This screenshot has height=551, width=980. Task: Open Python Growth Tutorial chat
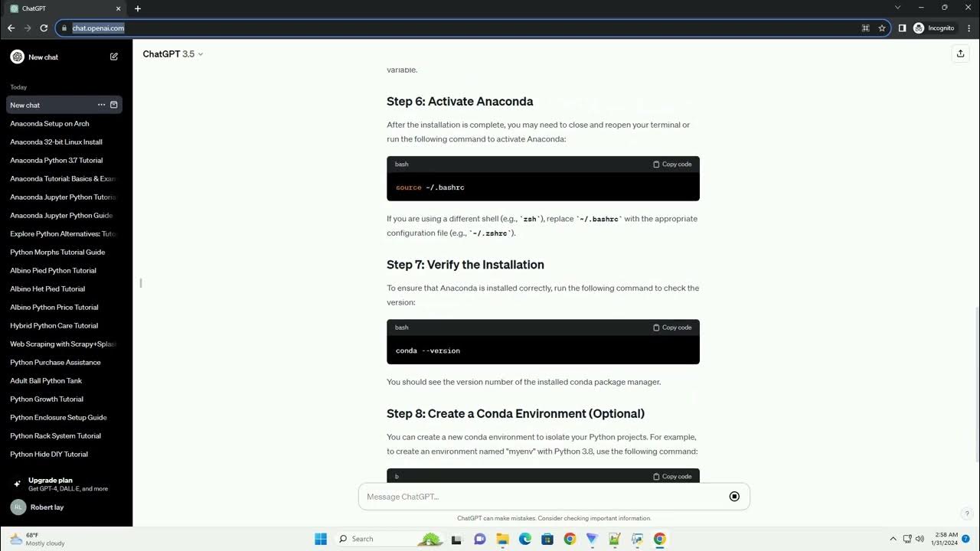tap(64, 399)
